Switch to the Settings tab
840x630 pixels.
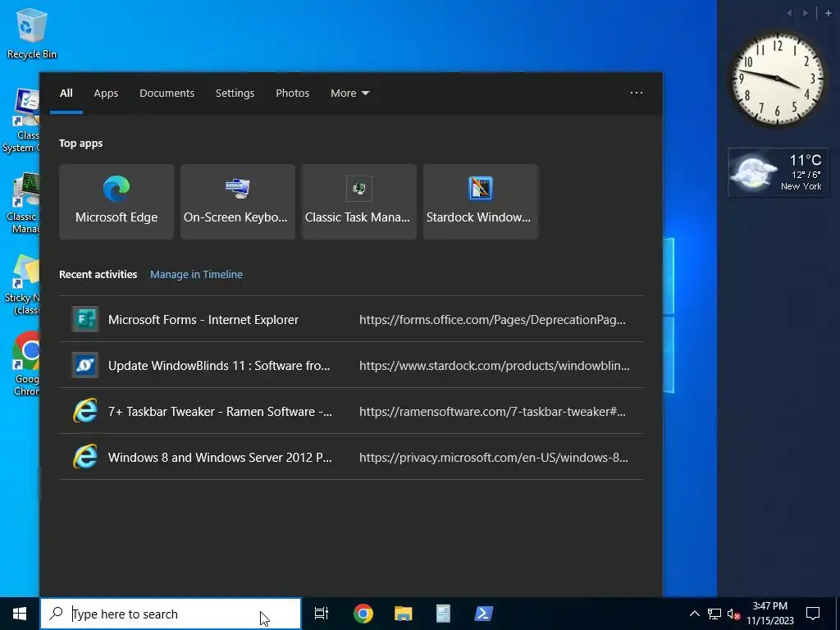tap(235, 94)
